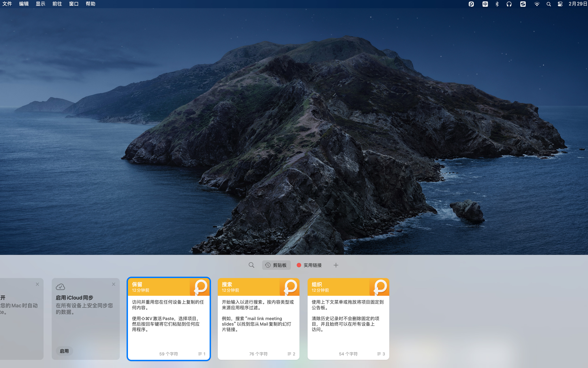Click the Chinese input method icon
Image resolution: width=588 pixels, height=368 pixels.
(x=485, y=4)
